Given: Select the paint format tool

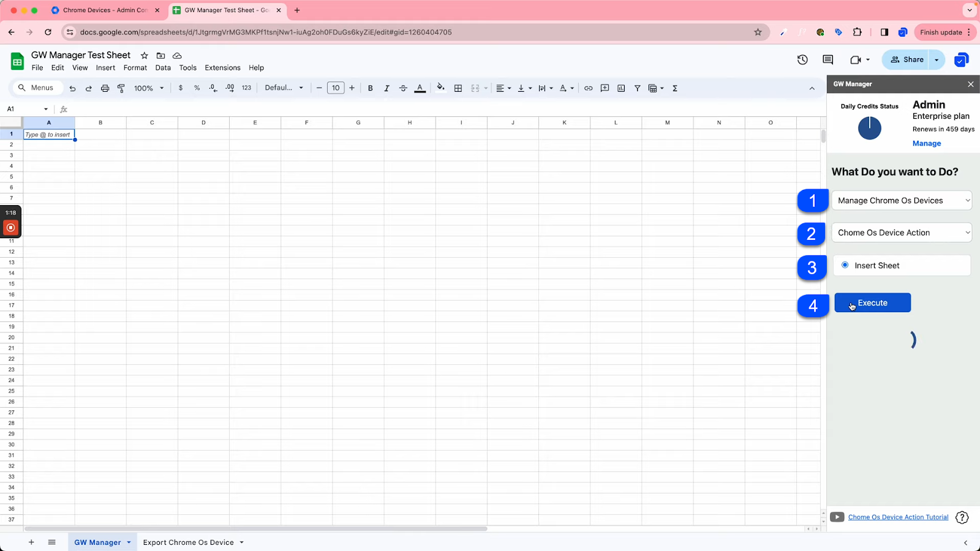Looking at the screenshot, I should (121, 88).
